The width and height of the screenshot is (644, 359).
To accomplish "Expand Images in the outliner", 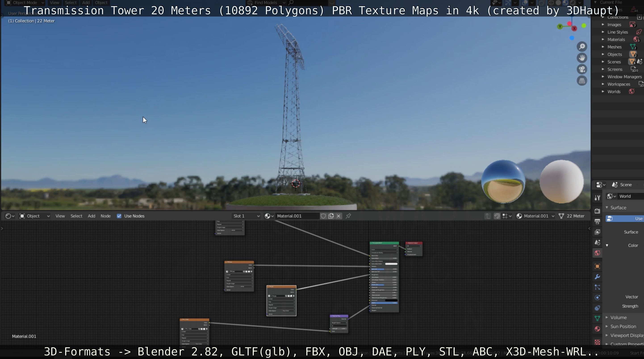I will tap(603, 25).
